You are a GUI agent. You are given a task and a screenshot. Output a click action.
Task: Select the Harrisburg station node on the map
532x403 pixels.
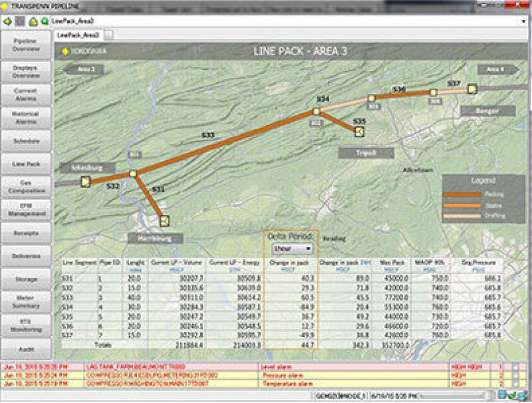pyautogui.click(x=164, y=221)
